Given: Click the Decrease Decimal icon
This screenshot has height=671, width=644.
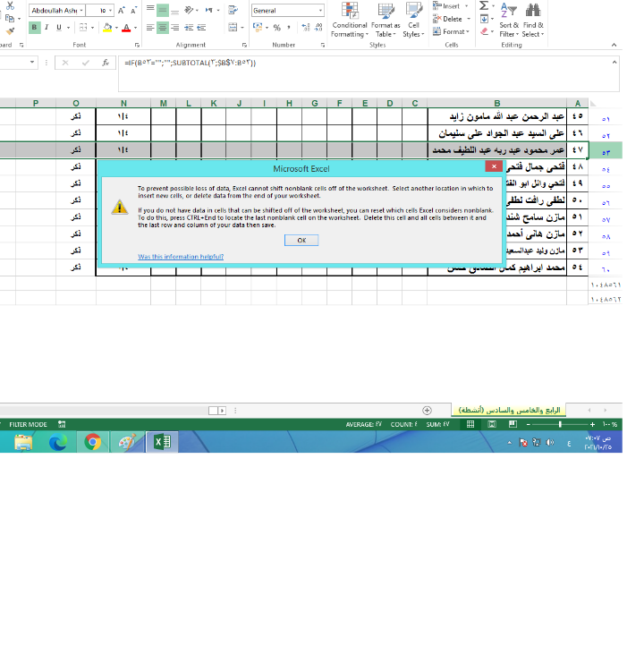Looking at the screenshot, I should click(318, 28).
